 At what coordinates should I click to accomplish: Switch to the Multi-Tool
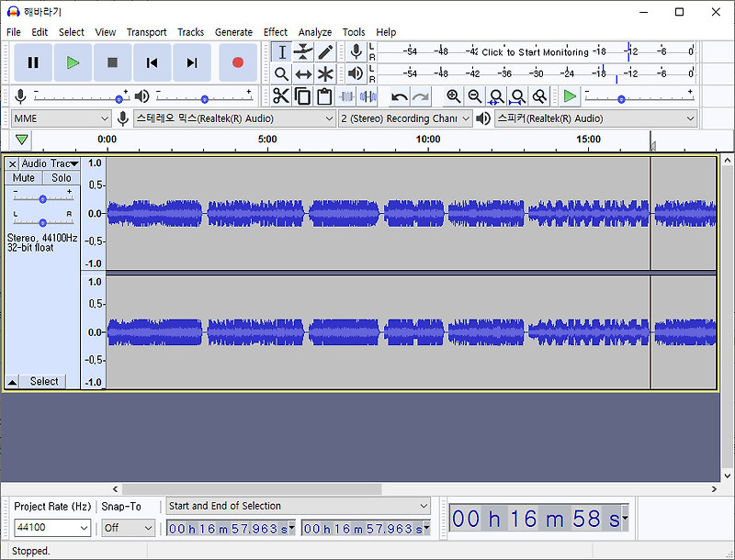coord(323,73)
